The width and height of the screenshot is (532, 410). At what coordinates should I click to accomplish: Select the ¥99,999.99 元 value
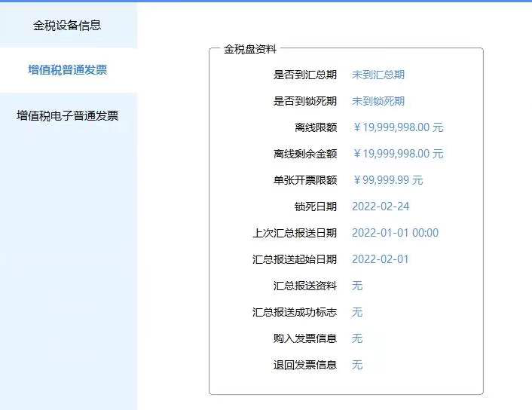pos(388,180)
